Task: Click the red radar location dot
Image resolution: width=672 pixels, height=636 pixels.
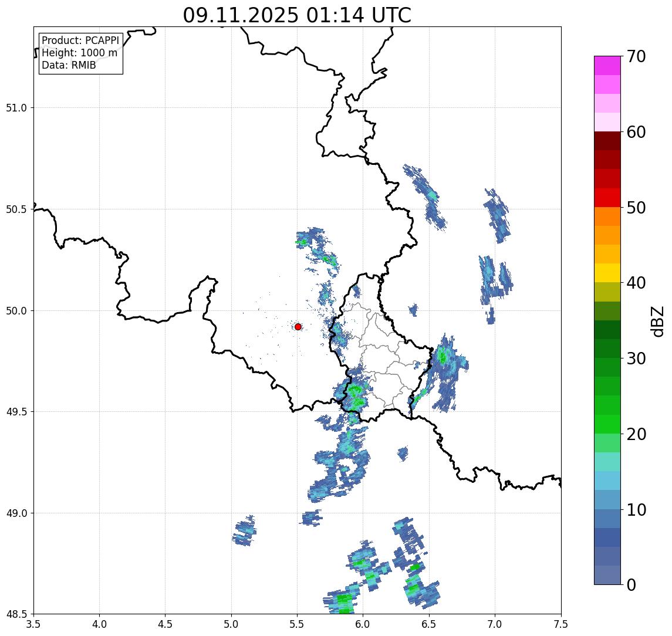Action: pyautogui.click(x=298, y=327)
